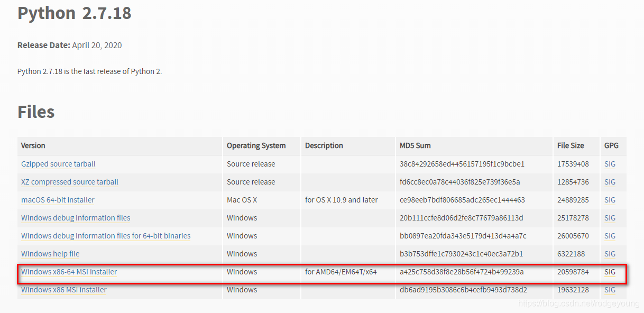Open SIG for Windows debug information files
Image resolution: width=644 pixels, height=313 pixels.
coord(610,218)
